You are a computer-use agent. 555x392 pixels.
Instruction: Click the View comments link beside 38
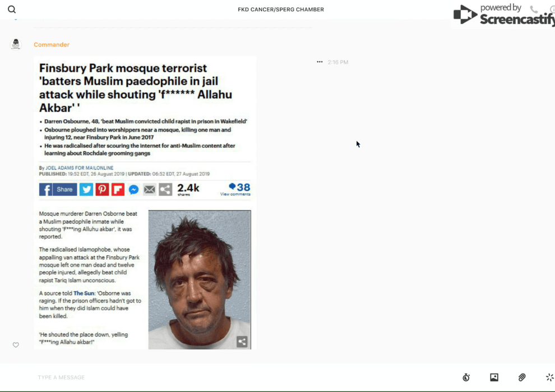(235, 194)
